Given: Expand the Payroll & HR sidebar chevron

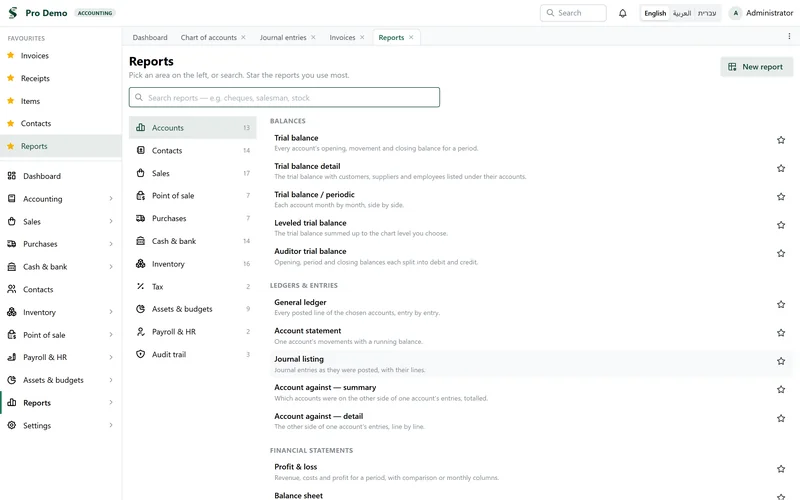Looking at the screenshot, I should (111, 357).
